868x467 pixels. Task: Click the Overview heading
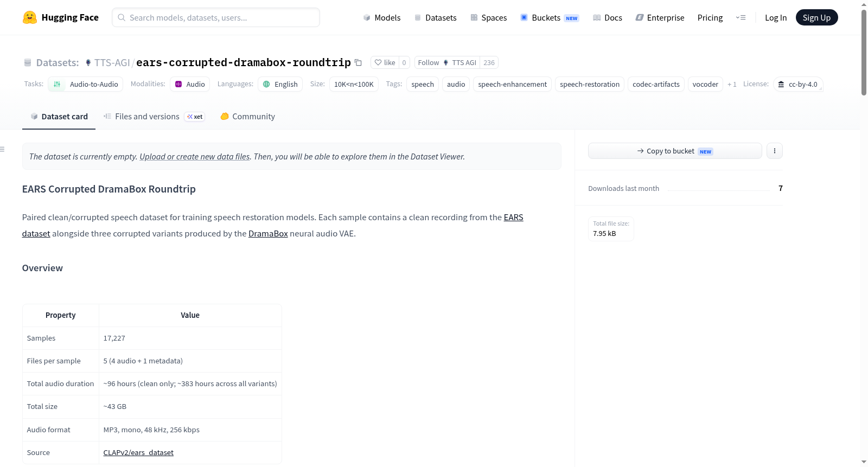pos(42,268)
